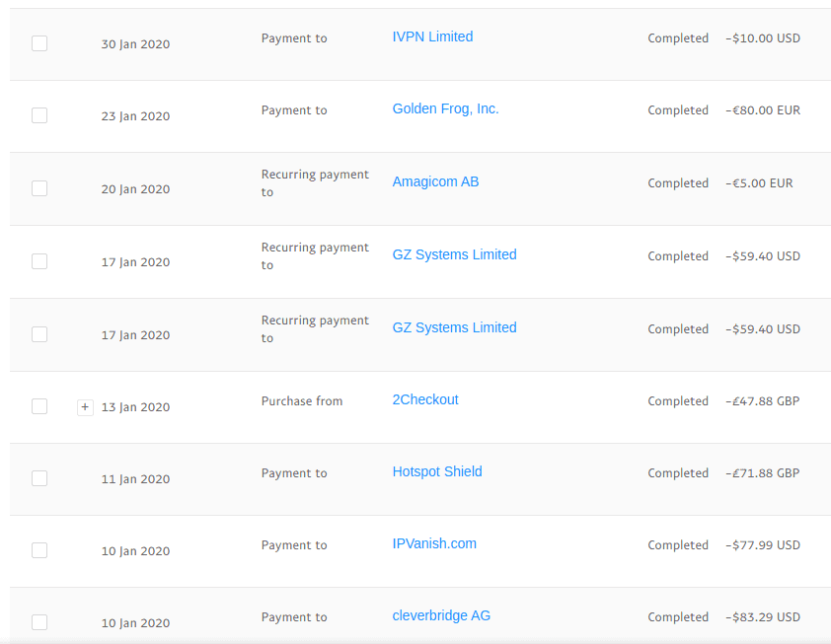
Task: Check the cleverbridge AG row checkbox
Action: coord(39,622)
